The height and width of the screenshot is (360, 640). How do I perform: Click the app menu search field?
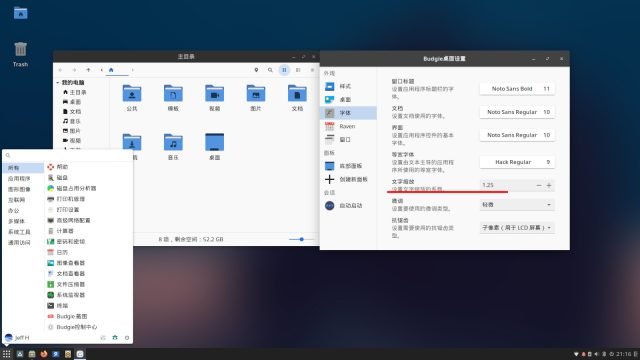[67, 156]
